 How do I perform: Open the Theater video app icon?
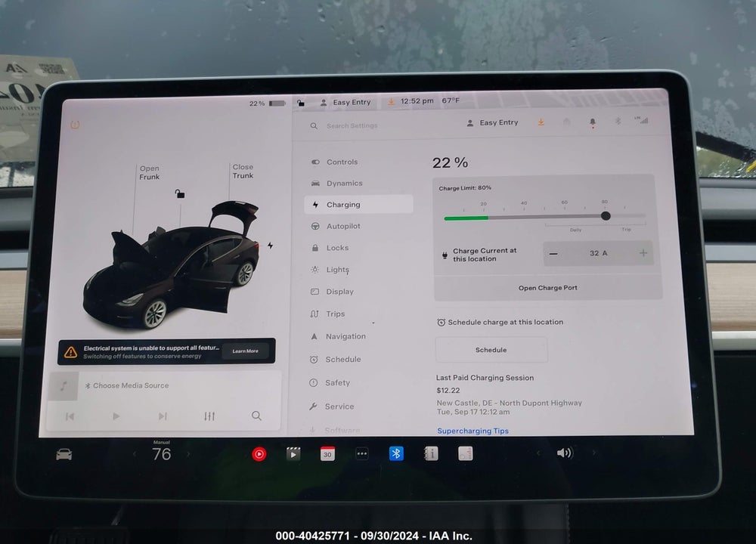point(293,453)
